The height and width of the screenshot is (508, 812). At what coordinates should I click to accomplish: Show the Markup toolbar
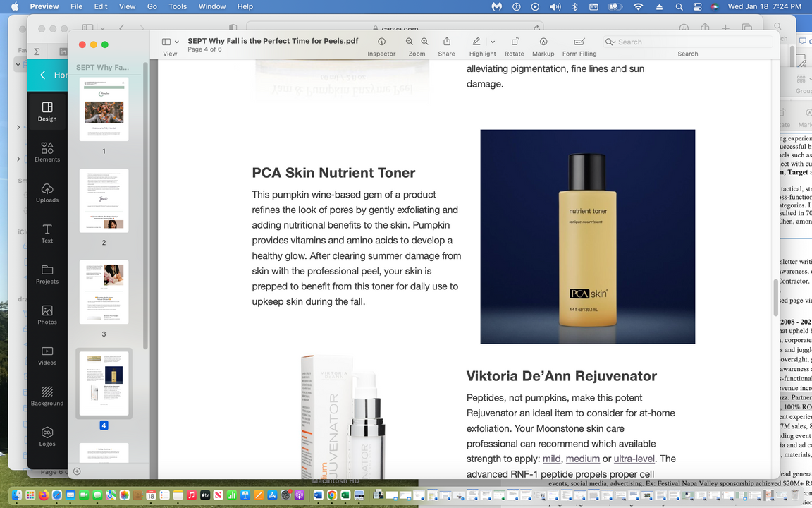pos(543,42)
